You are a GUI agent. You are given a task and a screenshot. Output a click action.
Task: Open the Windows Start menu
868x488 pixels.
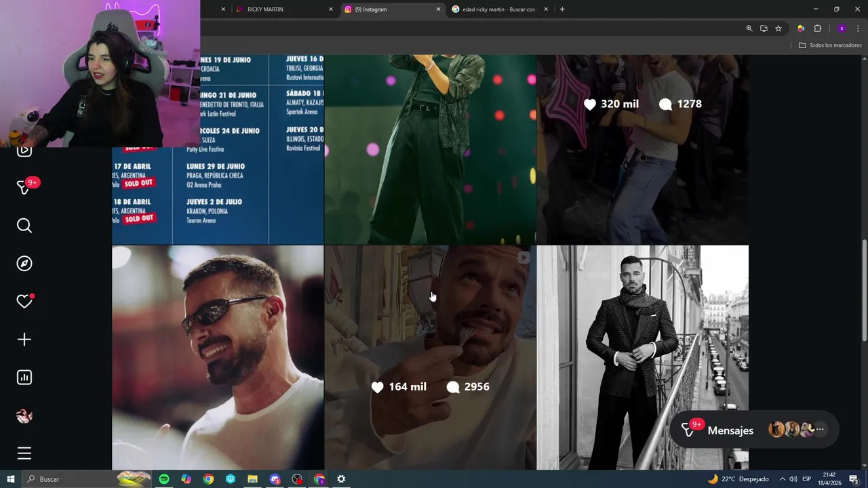click(11, 479)
